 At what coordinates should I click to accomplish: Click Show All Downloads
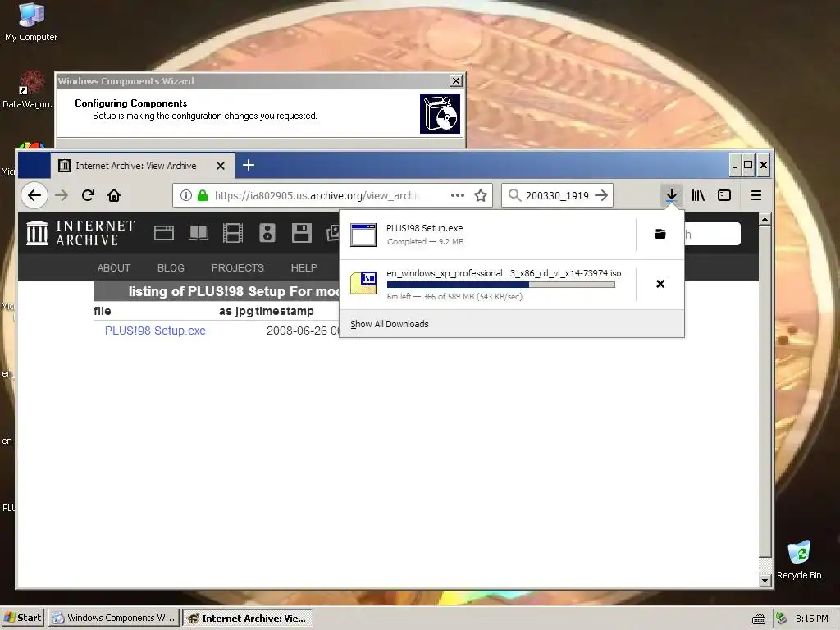pos(390,324)
